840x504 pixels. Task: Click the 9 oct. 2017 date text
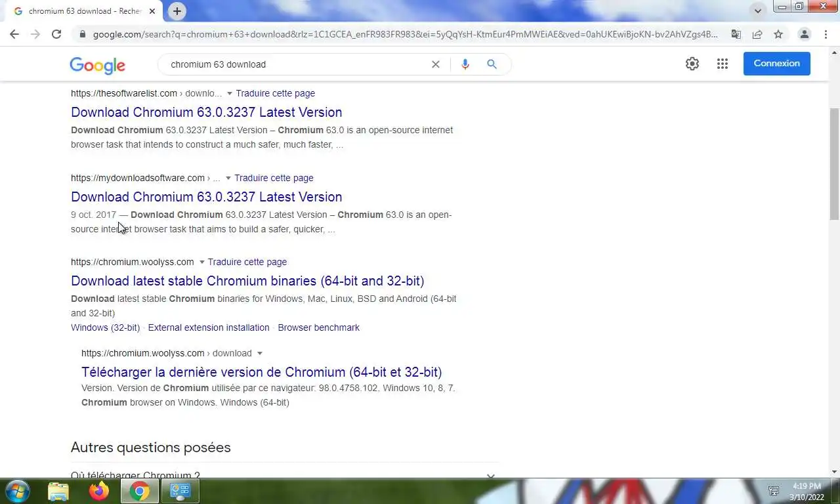pyautogui.click(x=93, y=215)
